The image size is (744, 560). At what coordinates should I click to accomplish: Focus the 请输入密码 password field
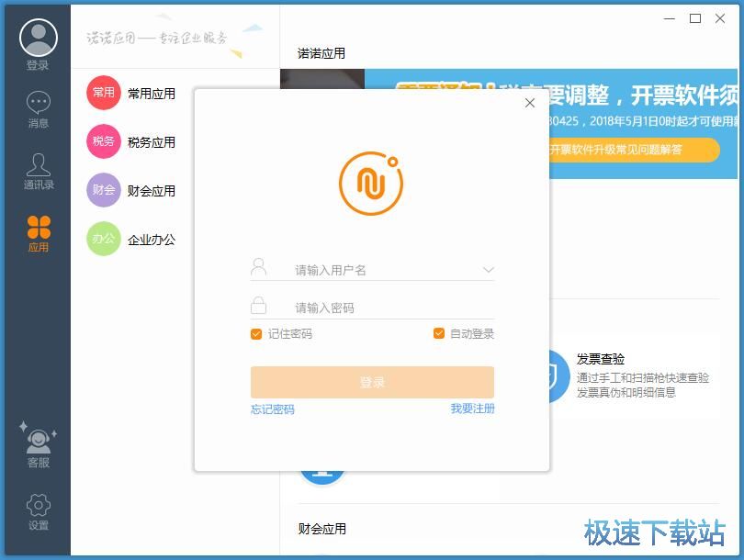[373, 308]
